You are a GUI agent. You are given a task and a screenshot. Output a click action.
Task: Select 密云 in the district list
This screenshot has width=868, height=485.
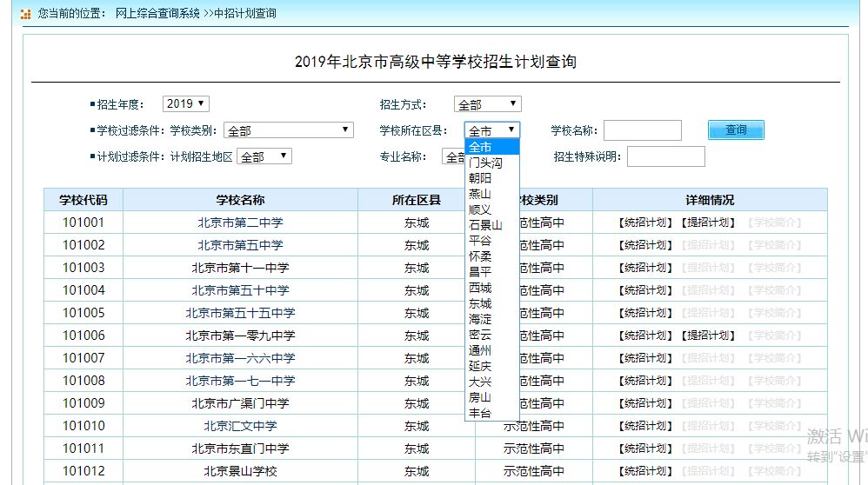[492, 335]
